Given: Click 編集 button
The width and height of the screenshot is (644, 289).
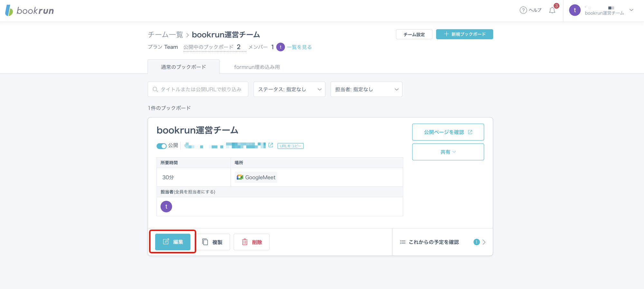Looking at the screenshot, I should point(173,242).
